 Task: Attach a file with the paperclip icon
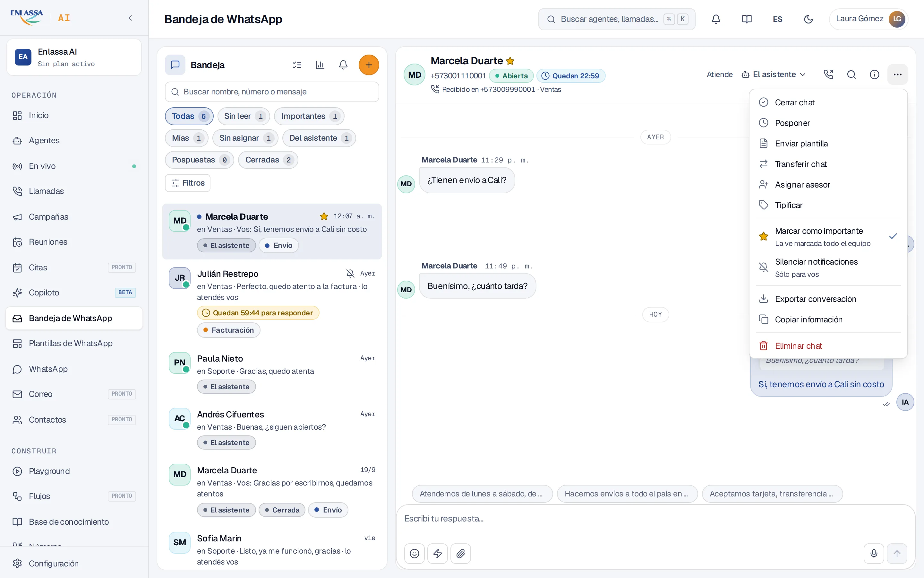point(460,553)
